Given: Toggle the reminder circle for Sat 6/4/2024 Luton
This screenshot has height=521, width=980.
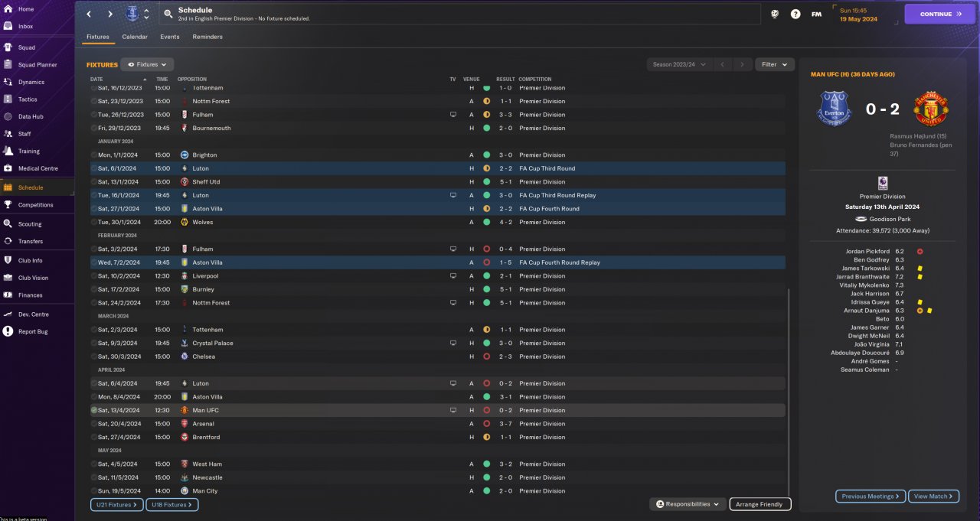Looking at the screenshot, I should pos(94,383).
